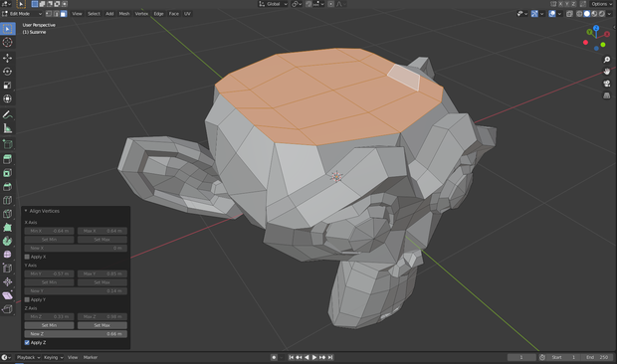The width and height of the screenshot is (617, 364).
Task: Open the Keying dropdown
Action: [53, 357]
